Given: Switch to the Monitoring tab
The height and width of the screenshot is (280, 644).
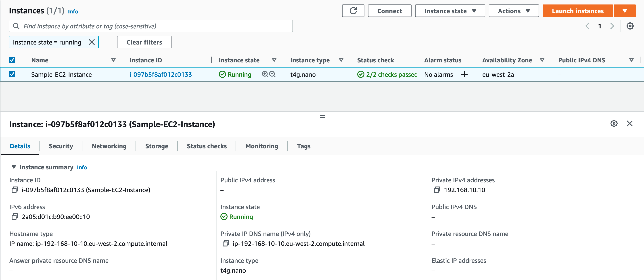Looking at the screenshot, I should tap(261, 146).
